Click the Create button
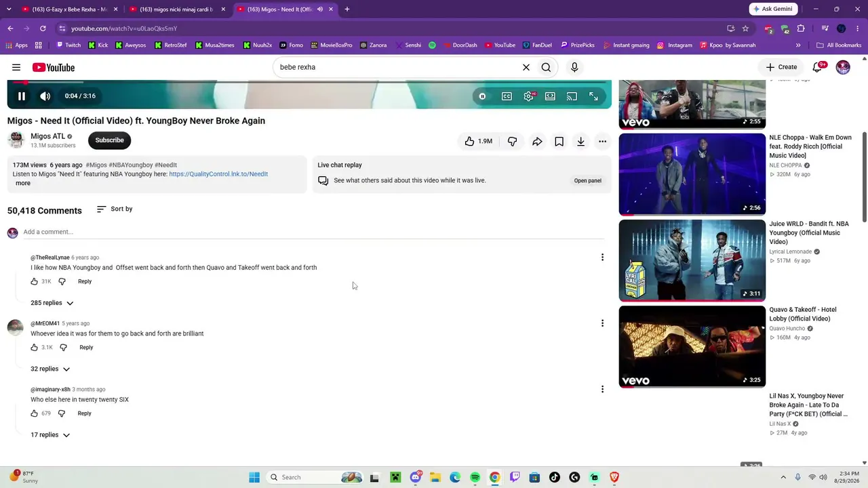 [781, 67]
